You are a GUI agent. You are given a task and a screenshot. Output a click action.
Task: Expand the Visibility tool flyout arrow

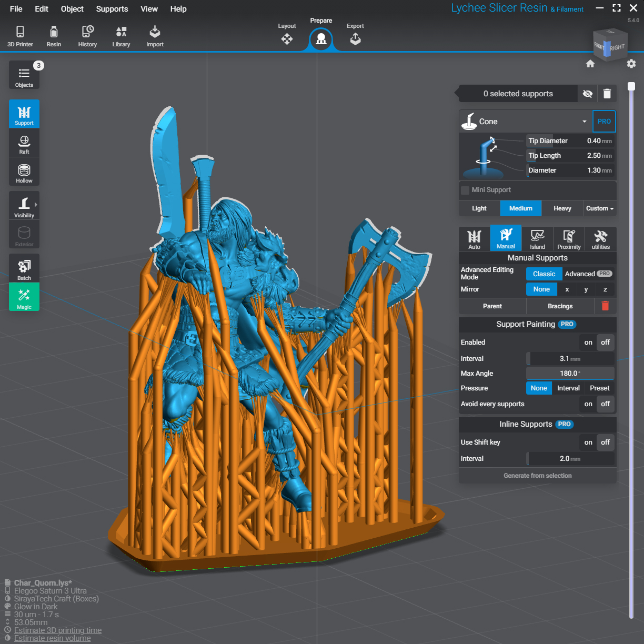click(36, 205)
